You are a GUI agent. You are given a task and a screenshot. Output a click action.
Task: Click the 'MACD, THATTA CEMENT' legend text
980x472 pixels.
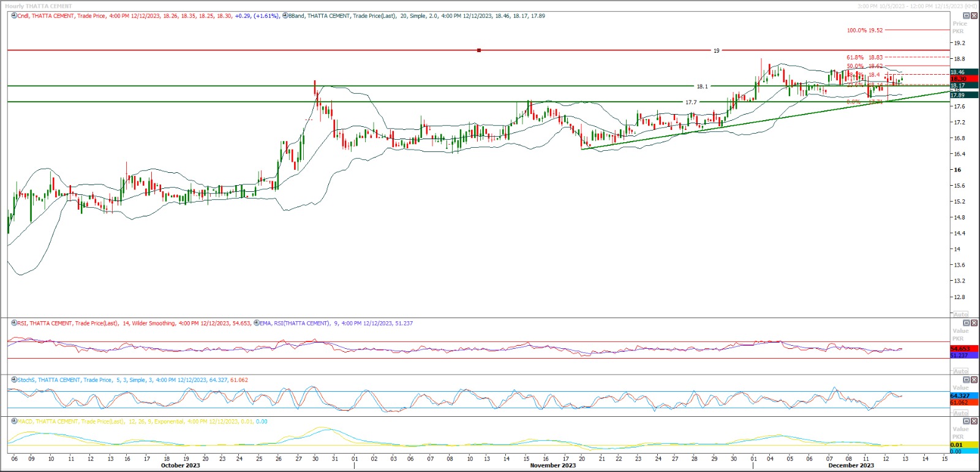click(48, 422)
